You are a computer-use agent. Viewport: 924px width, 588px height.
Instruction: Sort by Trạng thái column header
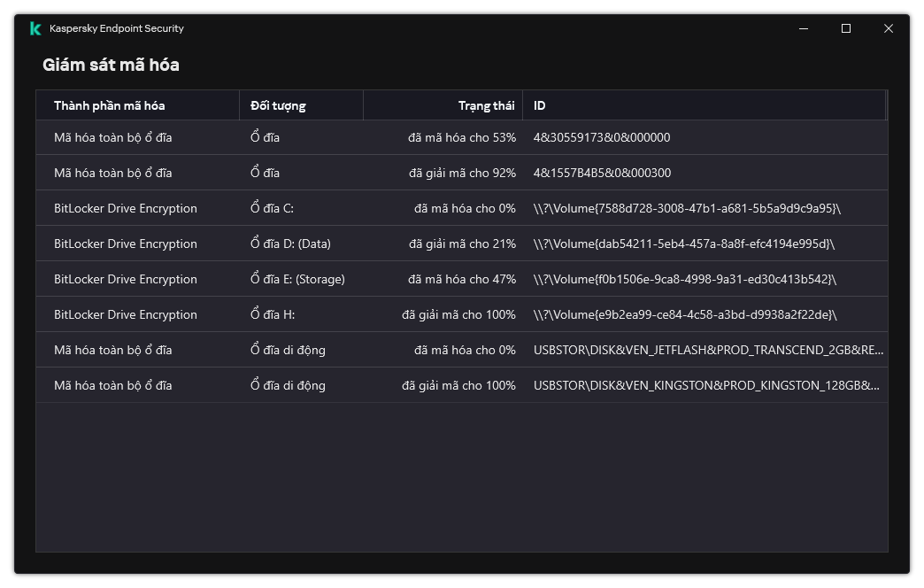point(486,105)
